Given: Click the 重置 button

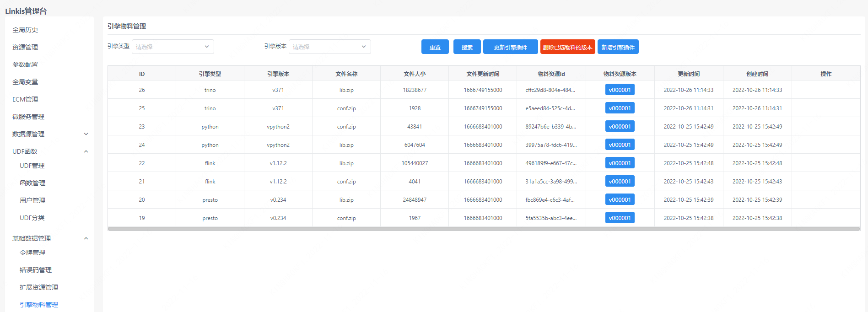Looking at the screenshot, I should (x=435, y=47).
